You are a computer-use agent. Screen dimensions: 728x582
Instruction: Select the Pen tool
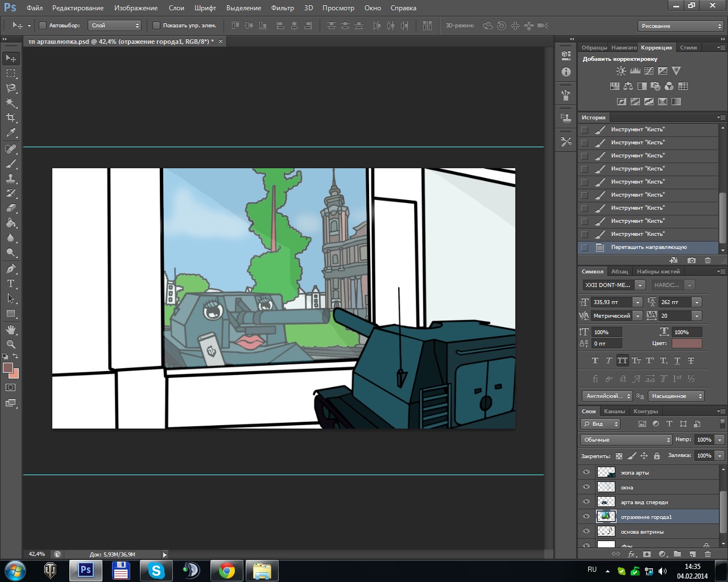point(11,269)
